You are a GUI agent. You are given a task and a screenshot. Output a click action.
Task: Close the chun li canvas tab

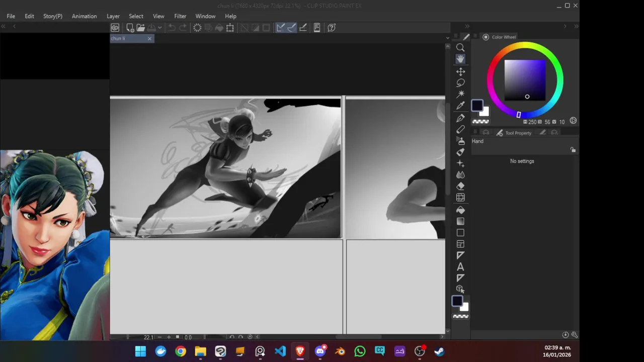[149, 39]
